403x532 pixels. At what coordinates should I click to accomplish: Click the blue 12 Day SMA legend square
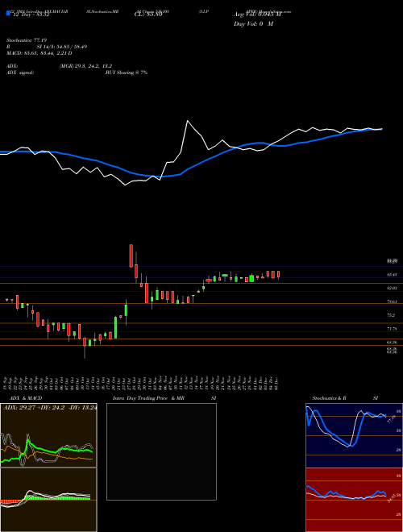click(8, 14)
